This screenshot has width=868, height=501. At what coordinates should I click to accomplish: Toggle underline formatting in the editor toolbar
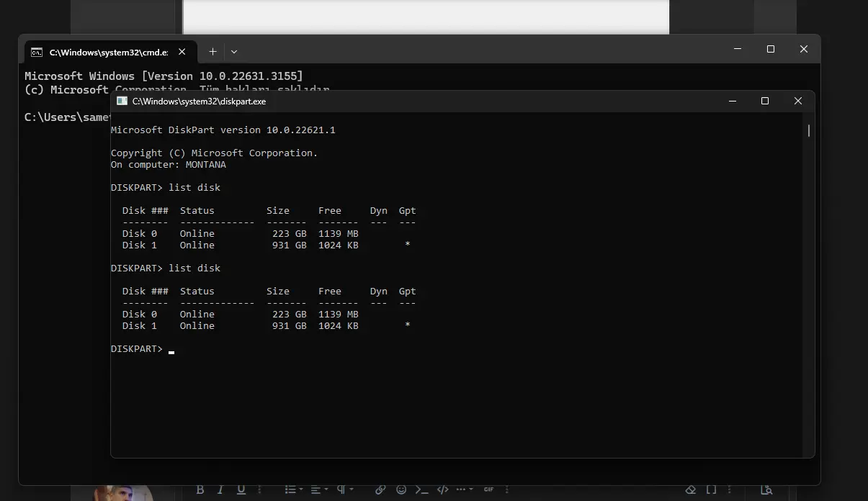tap(241, 489)
